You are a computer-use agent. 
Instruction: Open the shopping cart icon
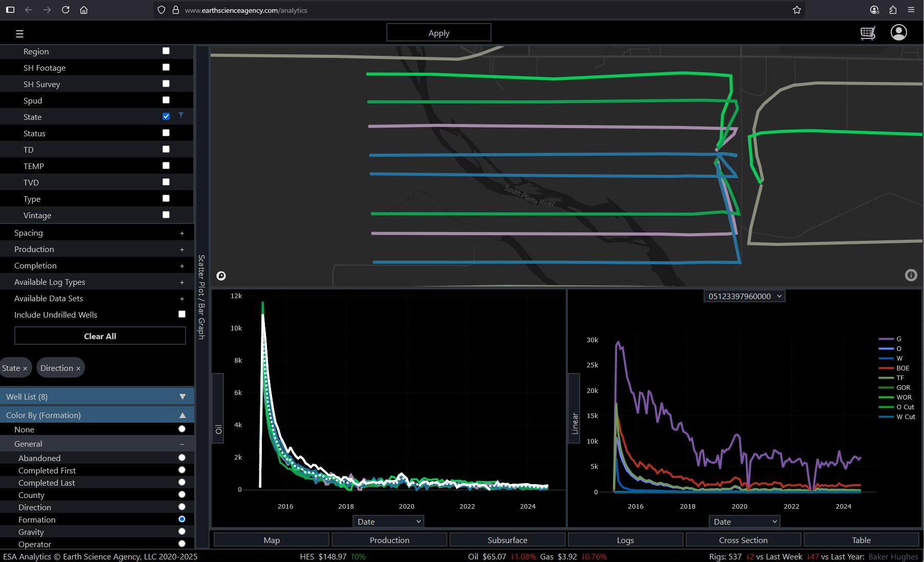[868, 33]
